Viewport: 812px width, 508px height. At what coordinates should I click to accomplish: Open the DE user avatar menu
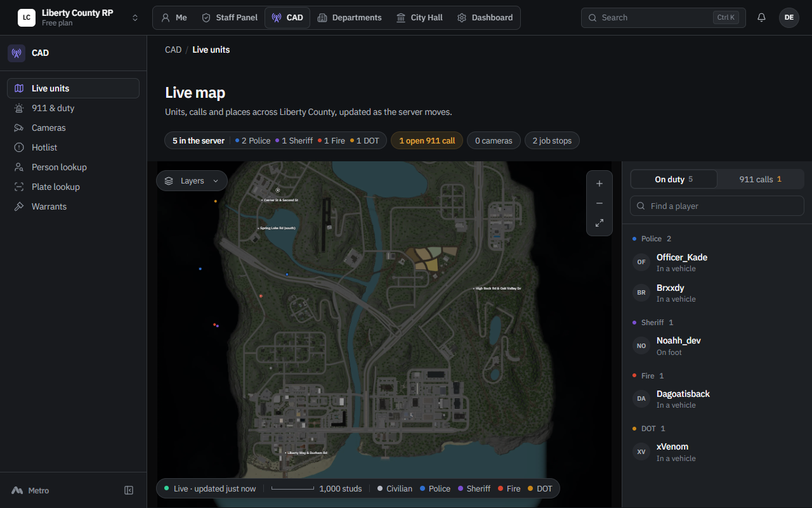tap(789, 18)
